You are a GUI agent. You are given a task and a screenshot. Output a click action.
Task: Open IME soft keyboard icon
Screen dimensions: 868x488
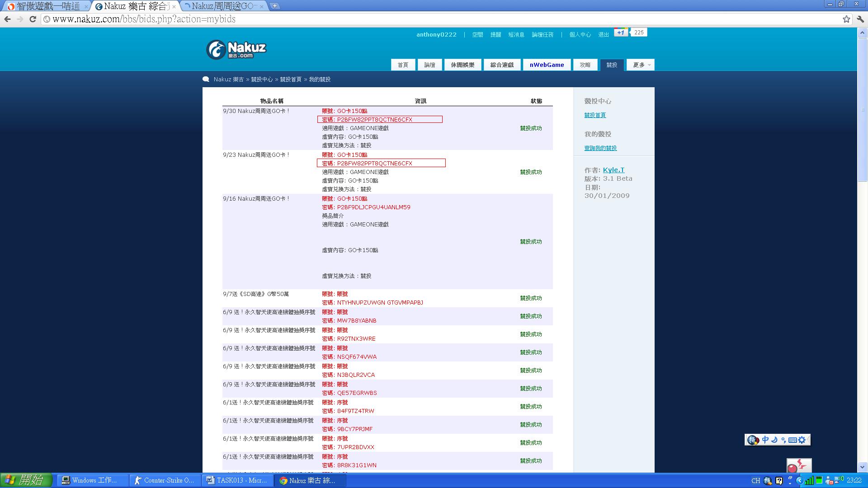[x=793, y=440]
